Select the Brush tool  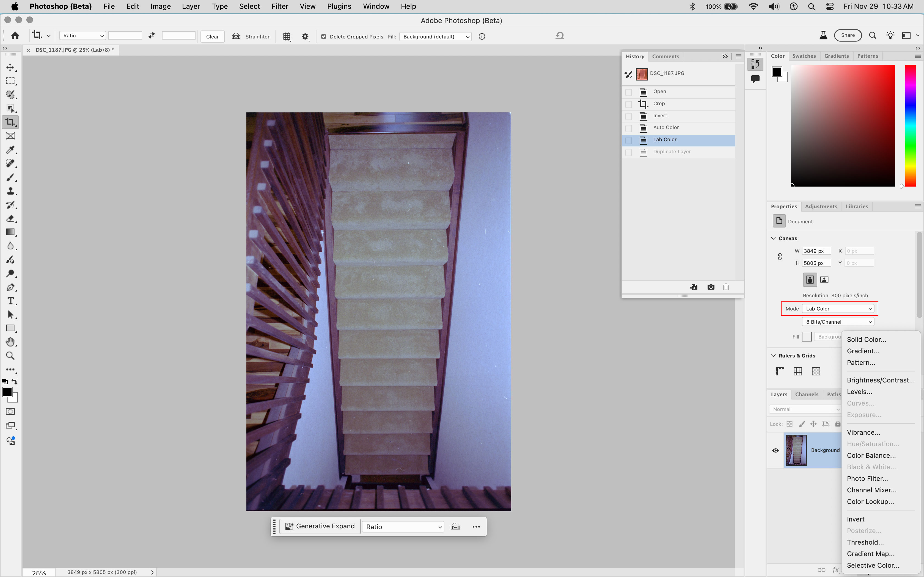[x=10, y=177]
